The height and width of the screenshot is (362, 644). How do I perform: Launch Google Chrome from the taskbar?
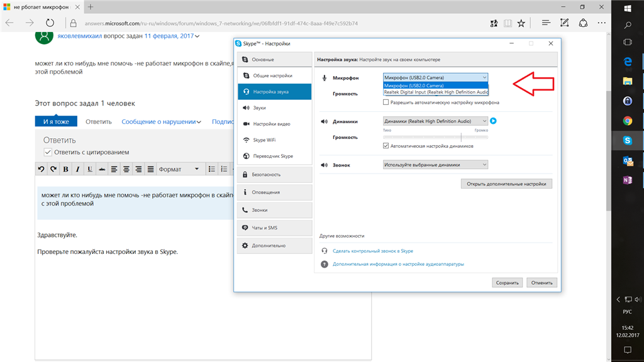pos(628,121)
